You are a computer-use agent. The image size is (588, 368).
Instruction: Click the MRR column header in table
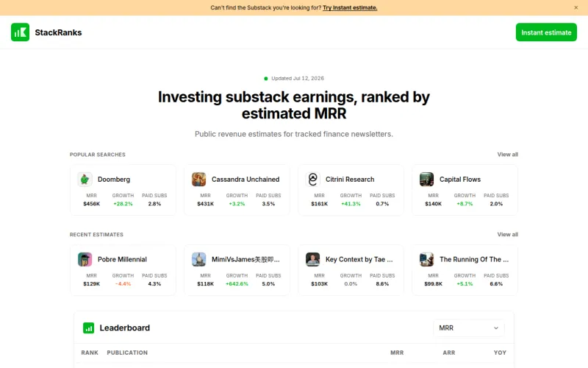(x=397, y=353)
